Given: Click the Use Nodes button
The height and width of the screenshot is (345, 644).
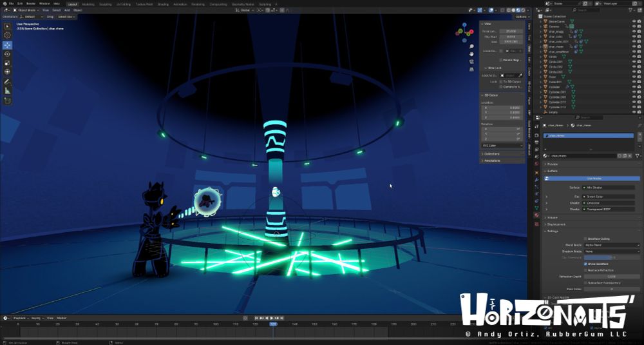Looking at the screenshot, I should coord(592,179).
